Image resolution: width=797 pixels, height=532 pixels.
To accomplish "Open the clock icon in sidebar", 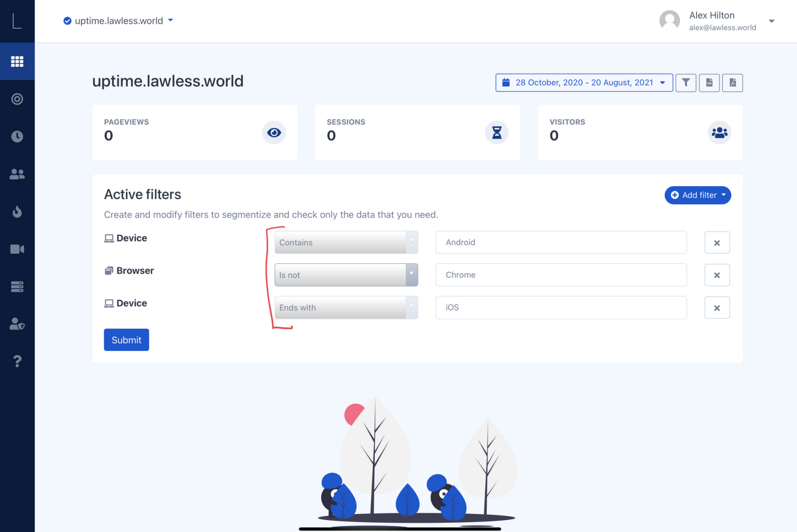I will pyautogui.click(x=17, y=137).
